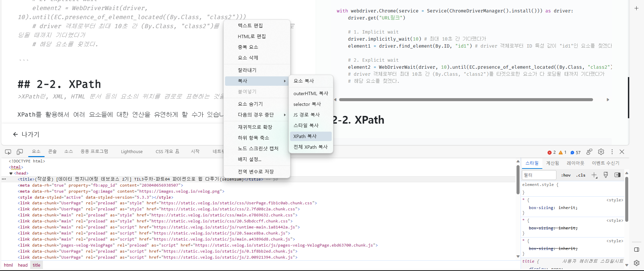Image resolution: width=644 pixels, height=271 pixels.
Task: Select 요소 복사 in submenu
Action: coord(311,81)
